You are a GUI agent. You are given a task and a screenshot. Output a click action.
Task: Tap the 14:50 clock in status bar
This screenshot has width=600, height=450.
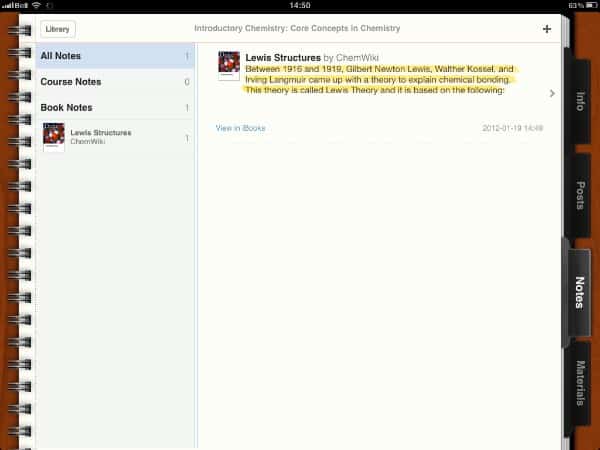pyautogui.click(x=300, y=5)
